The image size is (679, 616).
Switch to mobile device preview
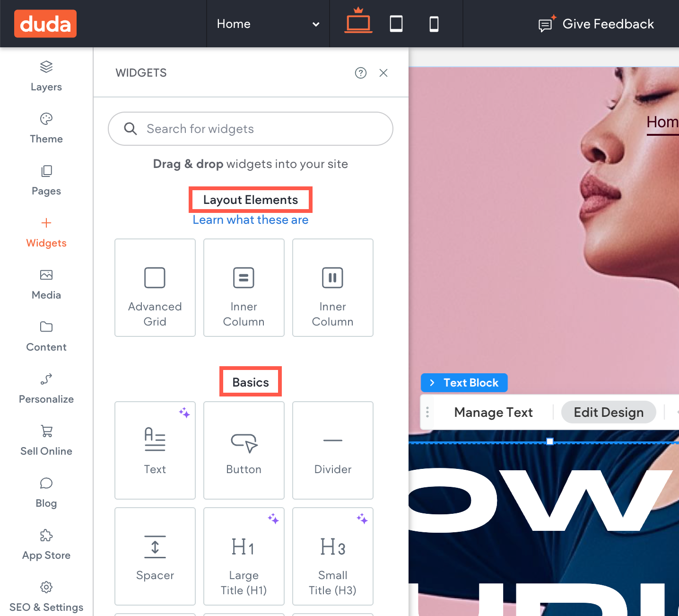pos(434,24)
